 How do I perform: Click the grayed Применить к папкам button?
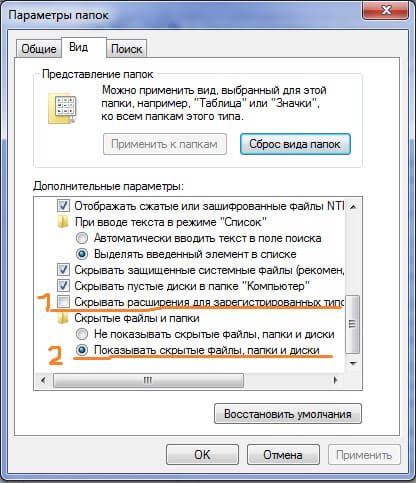[165, 144]
